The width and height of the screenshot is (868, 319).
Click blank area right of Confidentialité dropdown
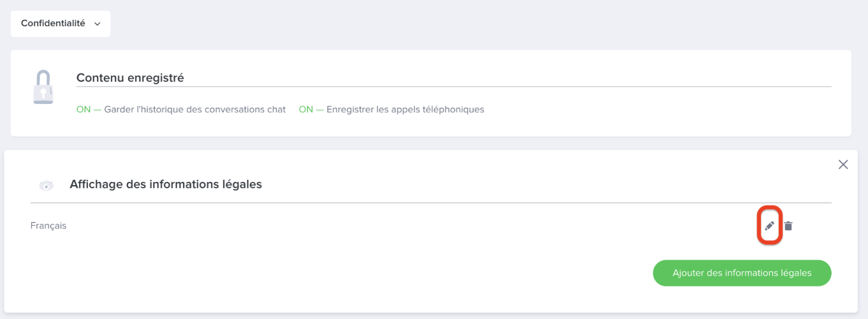pos(446,24)
